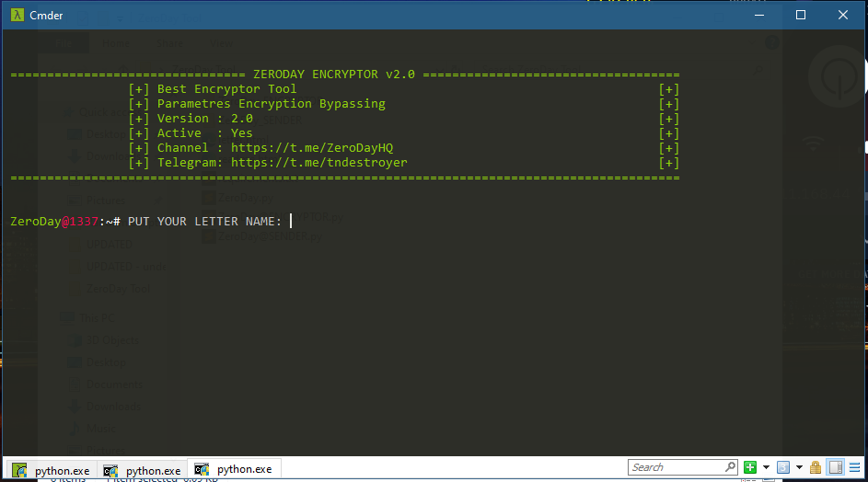Select the python.exe tab with colored shield icon
The image size is (868, 482).
[51, 471]
